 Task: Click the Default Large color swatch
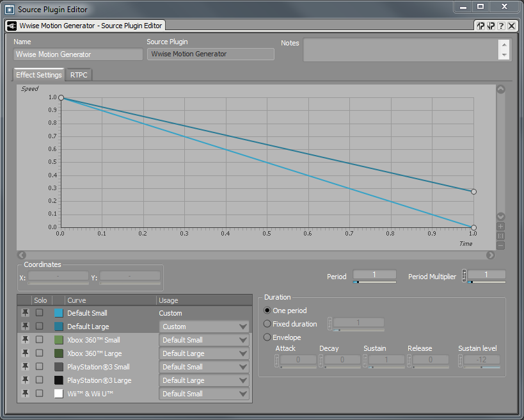[58, 327]
